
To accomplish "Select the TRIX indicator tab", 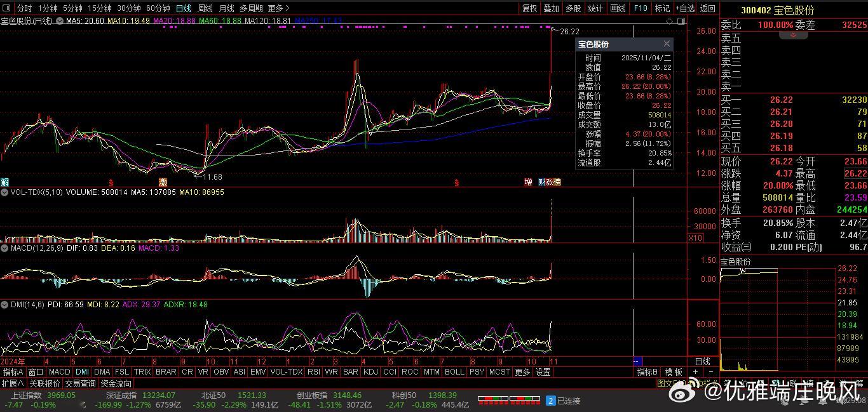I will point(142,372).
